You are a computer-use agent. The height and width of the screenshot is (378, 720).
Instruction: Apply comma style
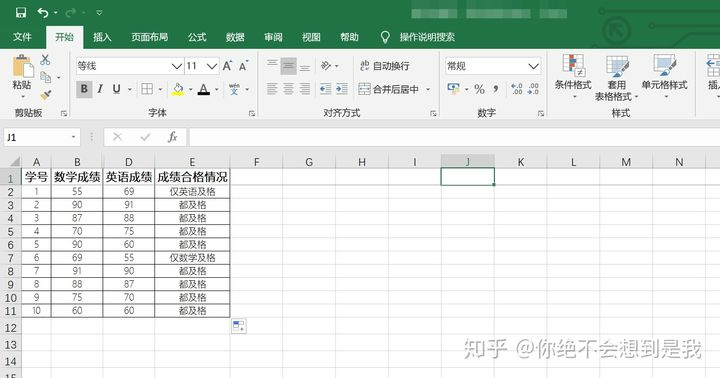(496, 88)
